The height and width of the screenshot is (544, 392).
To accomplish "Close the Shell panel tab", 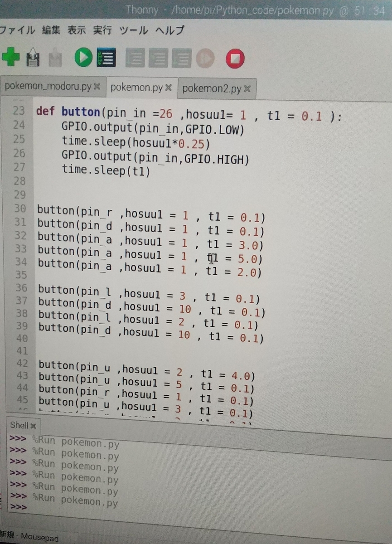I will pyautogui.click(x=33, y=426).
